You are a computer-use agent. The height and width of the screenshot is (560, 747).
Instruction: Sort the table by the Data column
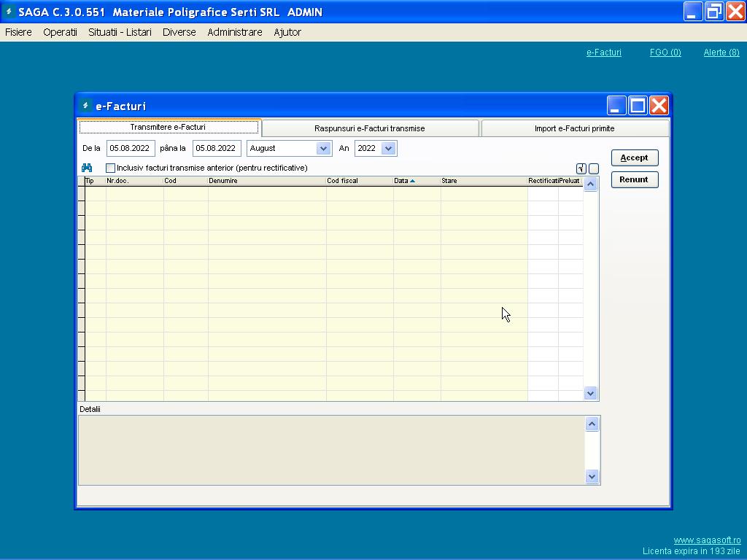click(417, 181)
